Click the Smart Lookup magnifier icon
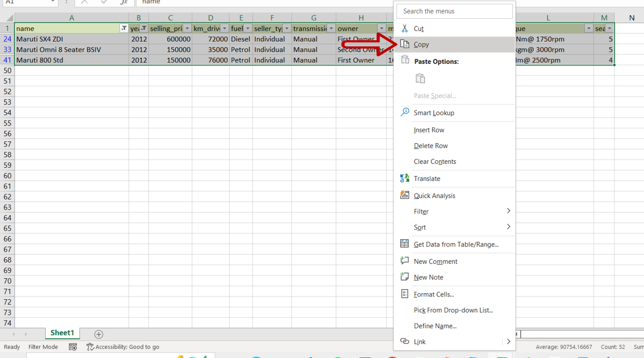 coord(404,112)
